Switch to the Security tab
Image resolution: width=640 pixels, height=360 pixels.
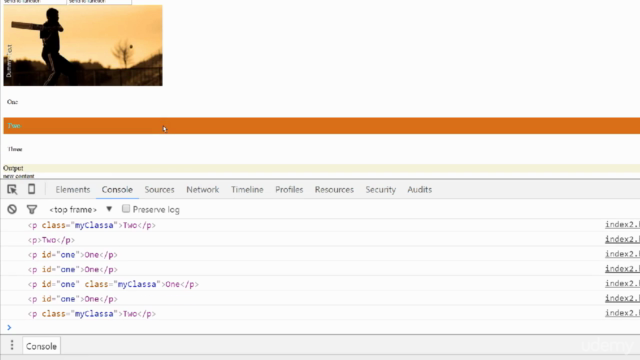[x=380, y=189]
